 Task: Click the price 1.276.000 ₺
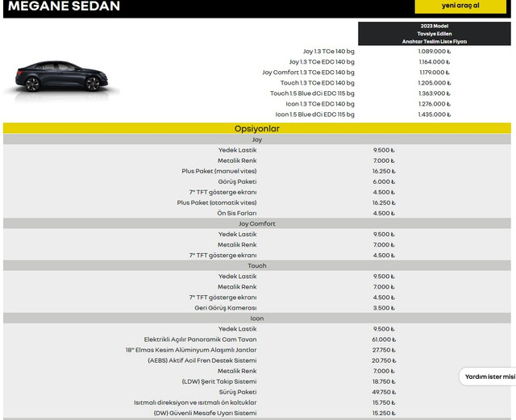tap(435, 104)
